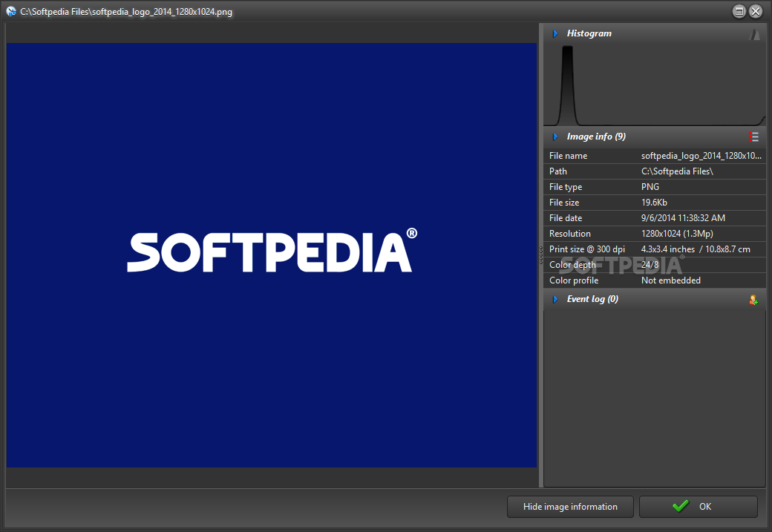The height and width of the screenshot is (532, 772).
Task: Click the Resolution row label
Action: 569,234
